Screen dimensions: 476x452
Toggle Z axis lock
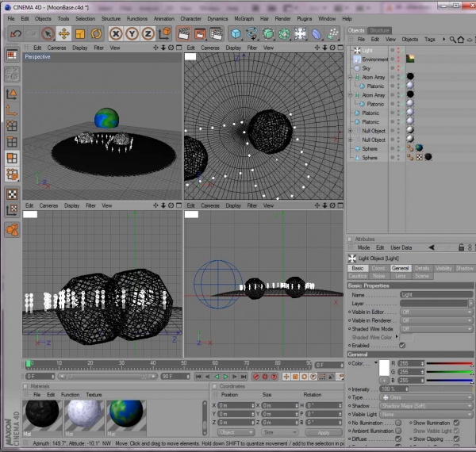point(148,33)
